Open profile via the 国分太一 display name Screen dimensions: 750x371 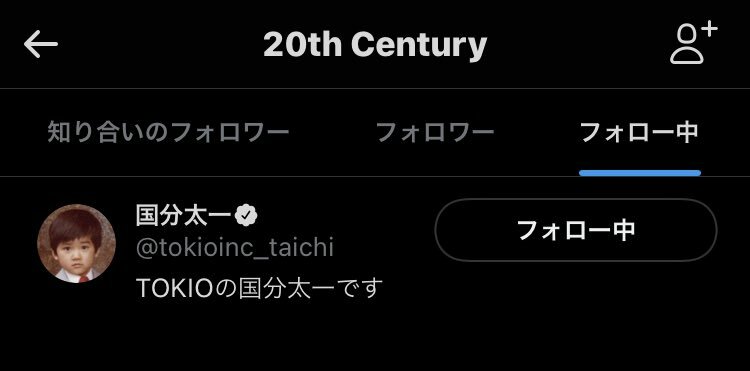pyautogui.click(x=185, y=216)
